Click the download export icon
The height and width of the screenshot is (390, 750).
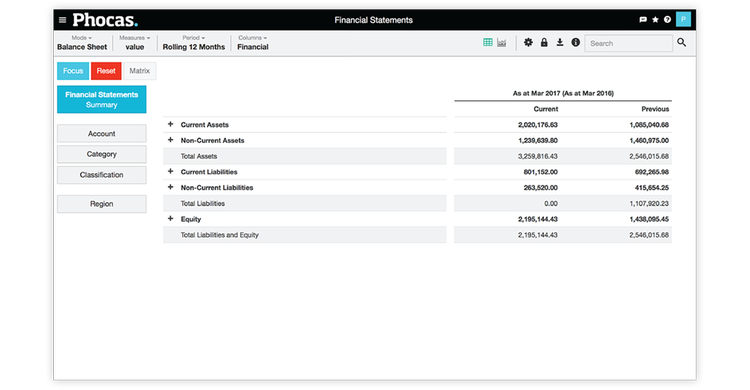click(x=560, y=43)
